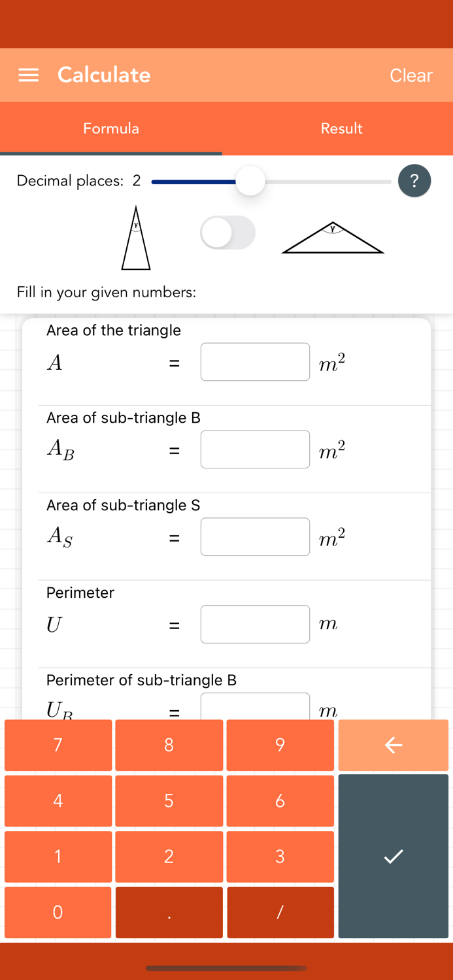
Task: Confirm input with the checkmark key
Action: 392,856
